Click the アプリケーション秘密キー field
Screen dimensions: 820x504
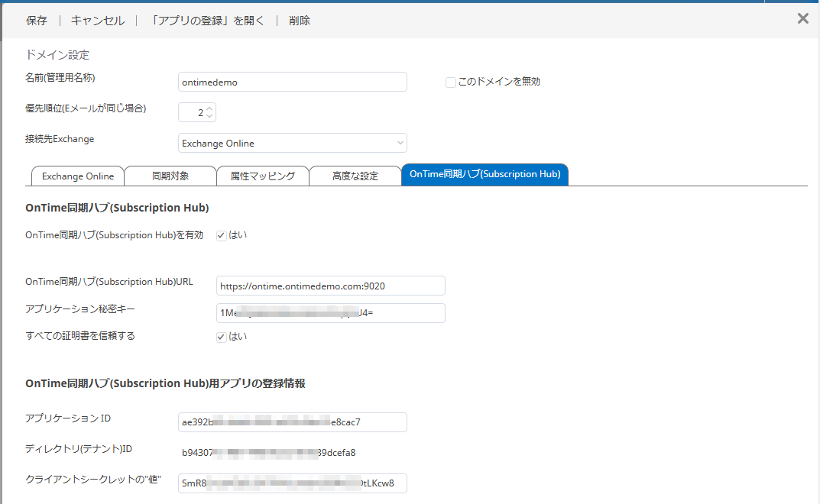(330, 313)
